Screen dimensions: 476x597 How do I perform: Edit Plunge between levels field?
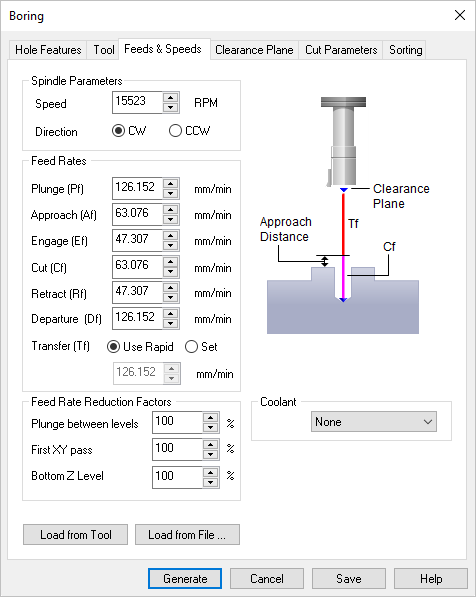[177, 422]
